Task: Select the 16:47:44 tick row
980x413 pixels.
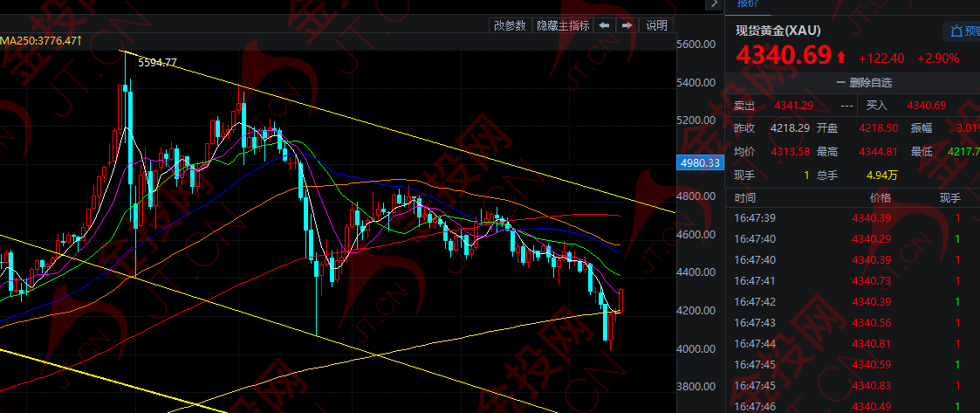Action: (853, 343)
